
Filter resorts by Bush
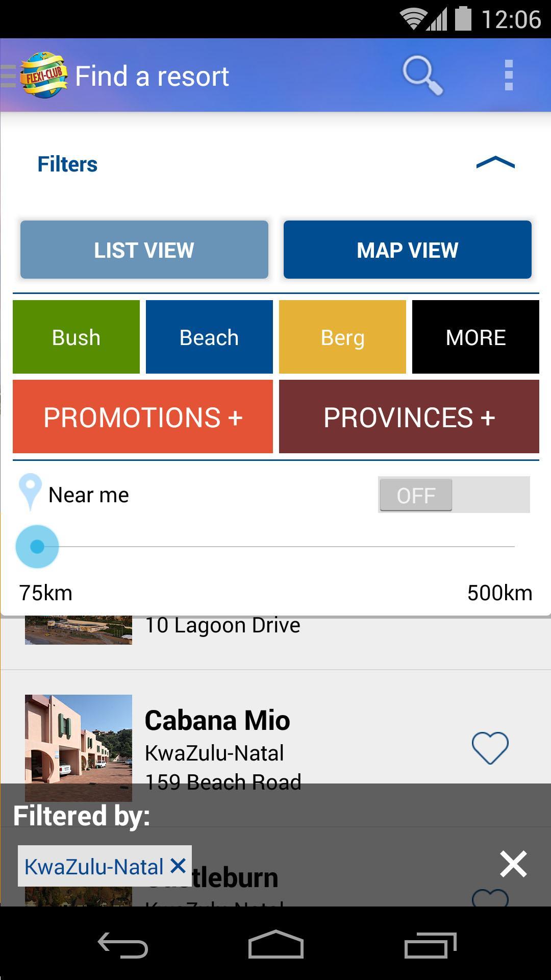point(76,337)
